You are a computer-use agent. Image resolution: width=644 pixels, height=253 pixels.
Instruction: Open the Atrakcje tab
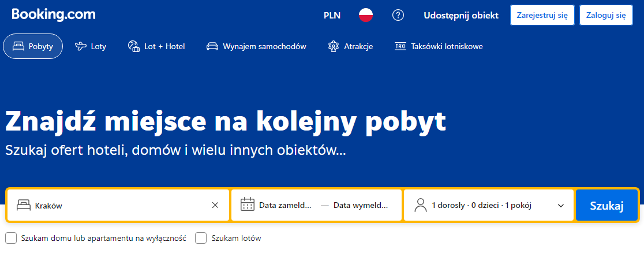click(350, 46)
